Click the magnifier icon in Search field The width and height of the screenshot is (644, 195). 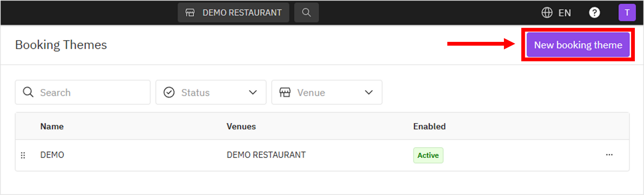pyautogui.click(x=28, y=92)
